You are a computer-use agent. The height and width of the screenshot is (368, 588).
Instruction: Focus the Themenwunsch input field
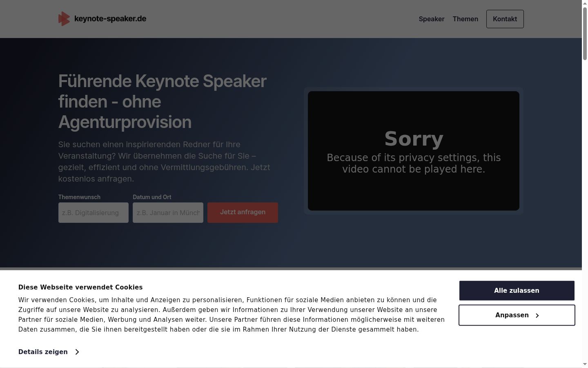[x=94, y=213]
